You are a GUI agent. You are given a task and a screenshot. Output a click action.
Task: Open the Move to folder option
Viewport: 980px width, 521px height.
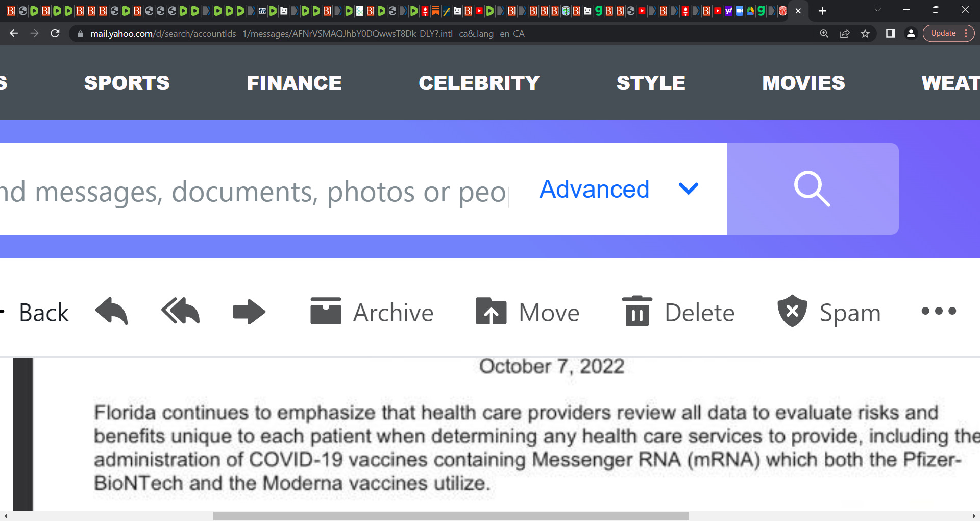tap(527, 312)
